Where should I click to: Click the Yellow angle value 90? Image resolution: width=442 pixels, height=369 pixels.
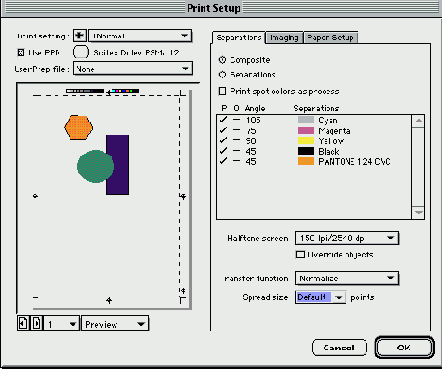click(251, 141)
